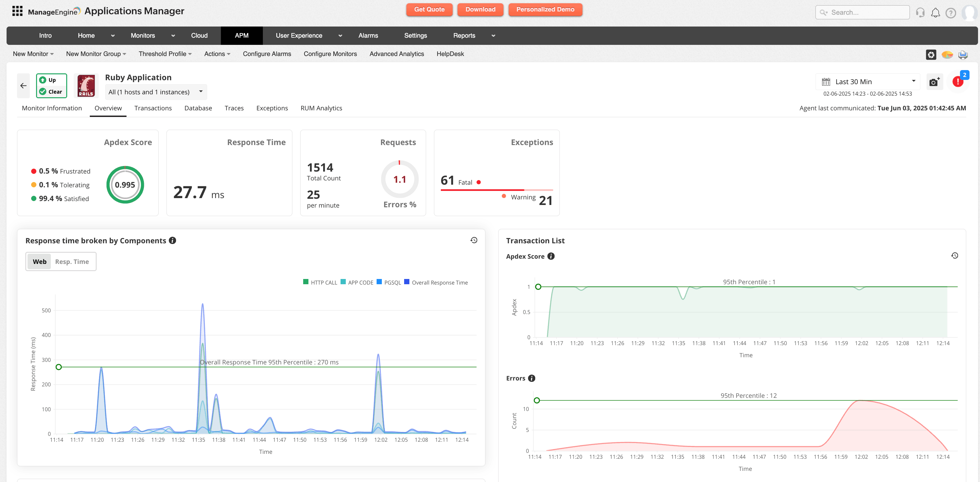Toggle PGSQL legend series
This screenshot has height=482, width=980.
pos(388,282)
